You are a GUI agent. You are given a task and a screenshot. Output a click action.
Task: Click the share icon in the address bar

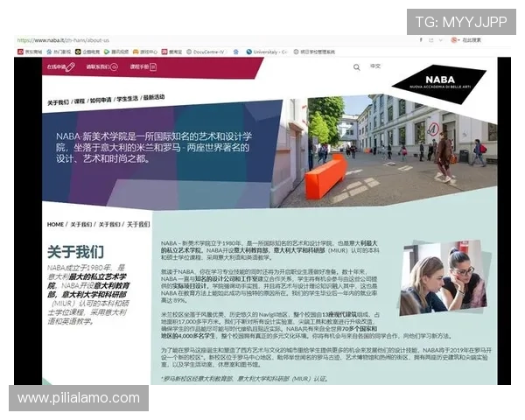pyautogui.click(x=431, y=40)
